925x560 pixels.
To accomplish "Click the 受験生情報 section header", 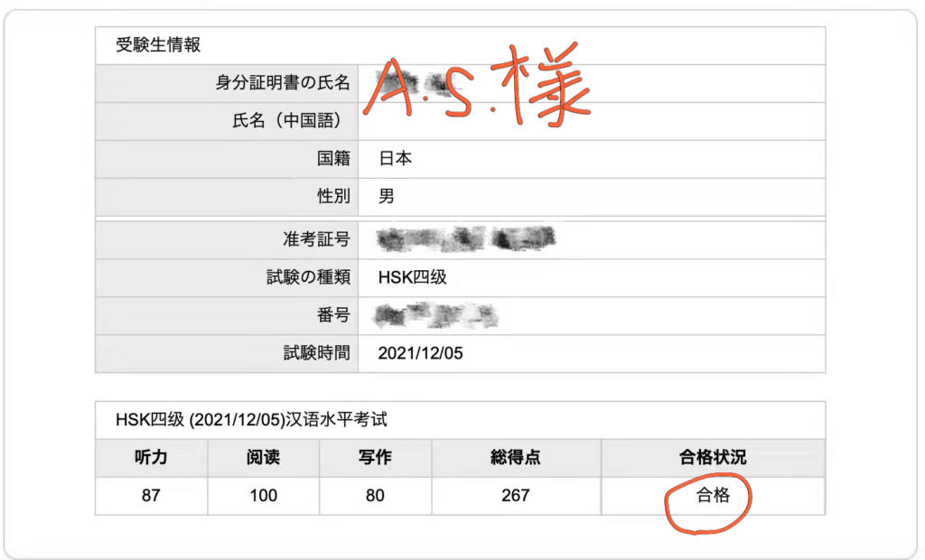I will [156, 45].
